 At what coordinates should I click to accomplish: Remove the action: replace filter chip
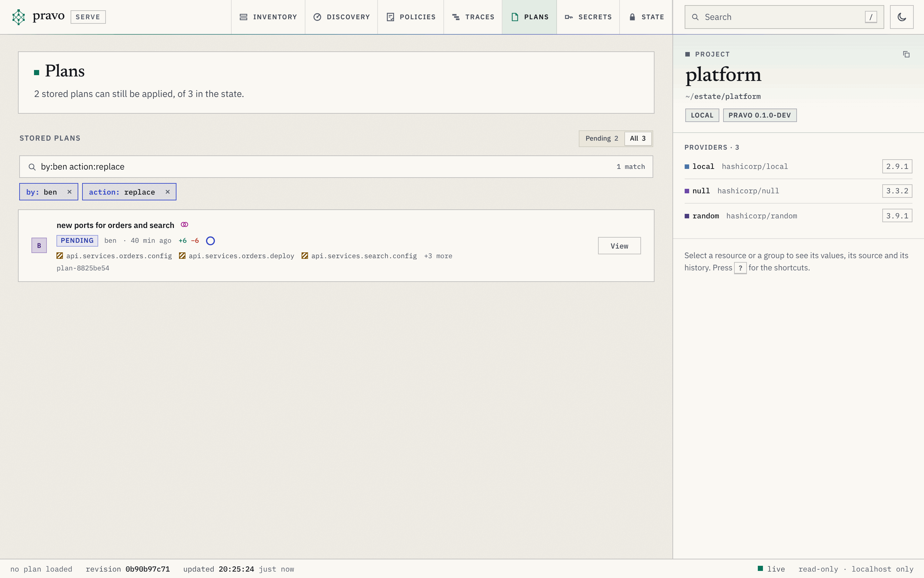coord(167,192)
